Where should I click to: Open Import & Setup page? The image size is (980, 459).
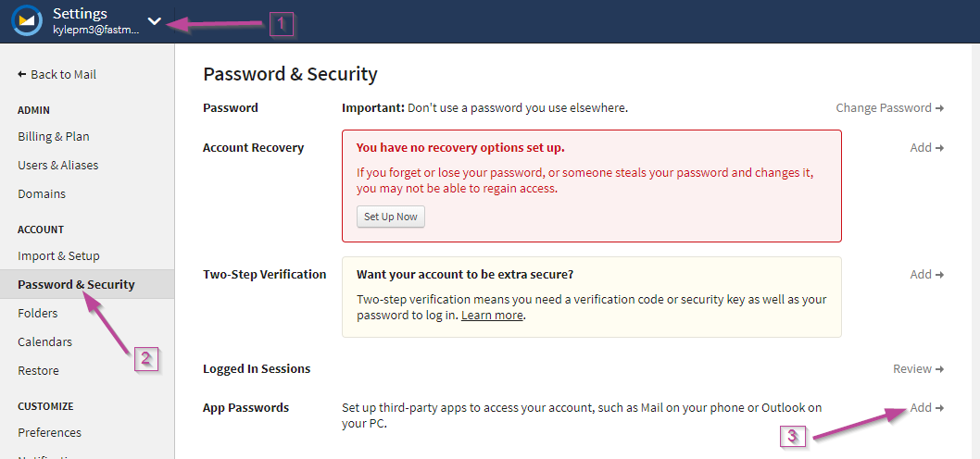58,256
